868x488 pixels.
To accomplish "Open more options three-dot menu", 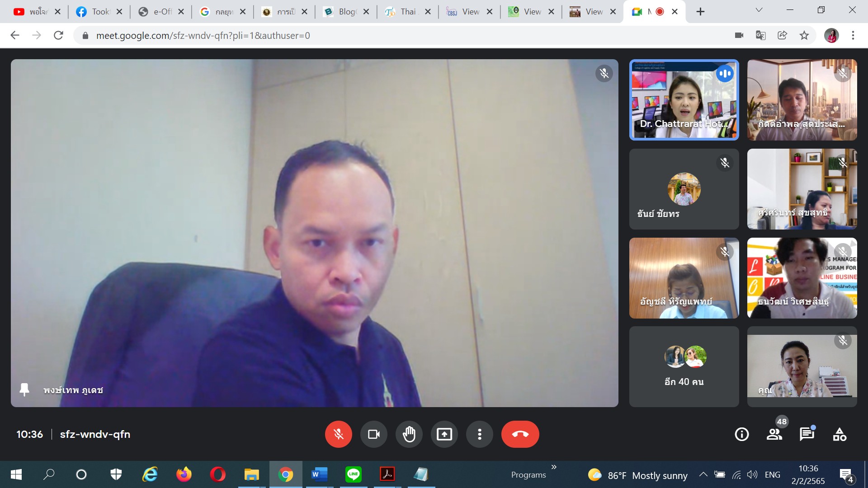I will click(479, 434).
